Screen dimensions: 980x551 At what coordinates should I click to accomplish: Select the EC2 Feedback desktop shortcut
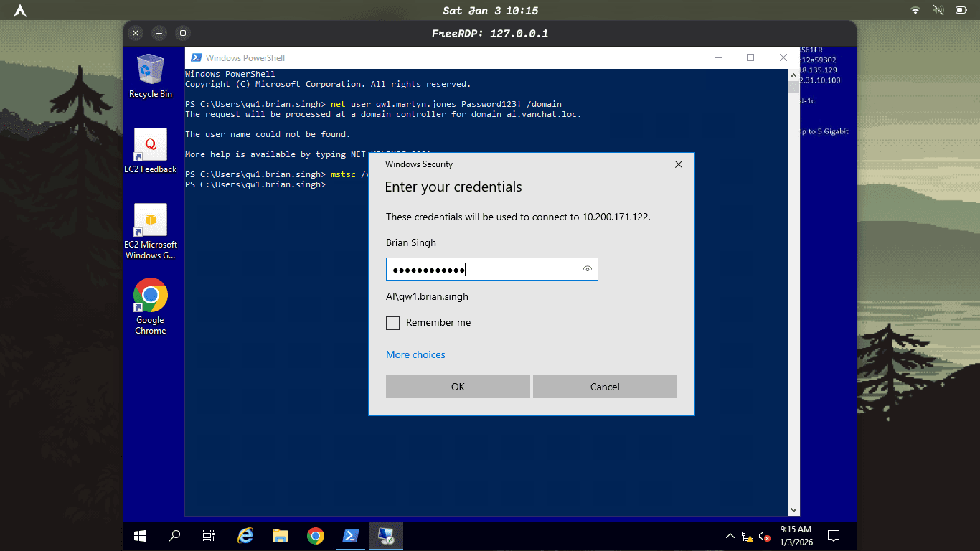pyautogui.click(x=151, y=151)
